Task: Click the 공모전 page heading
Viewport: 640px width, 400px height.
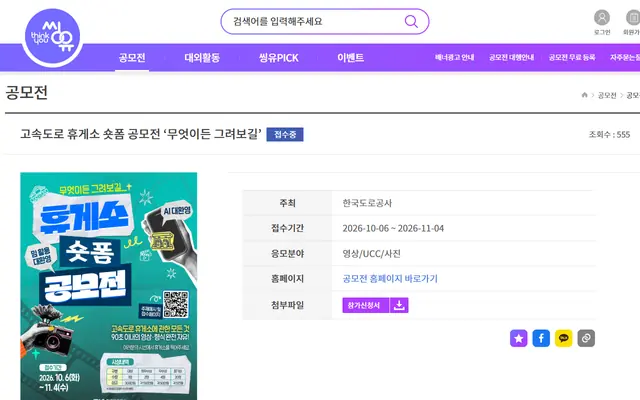Action: [27, 92]
